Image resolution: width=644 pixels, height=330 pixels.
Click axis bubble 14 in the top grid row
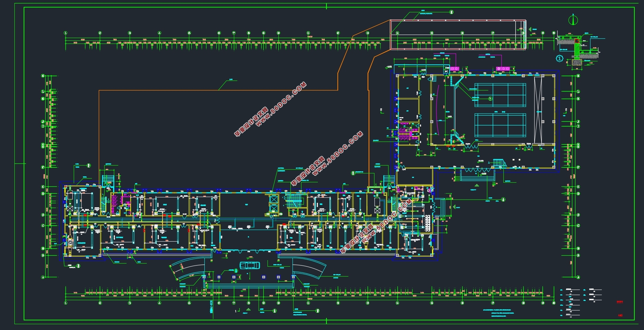coord(397,33)
